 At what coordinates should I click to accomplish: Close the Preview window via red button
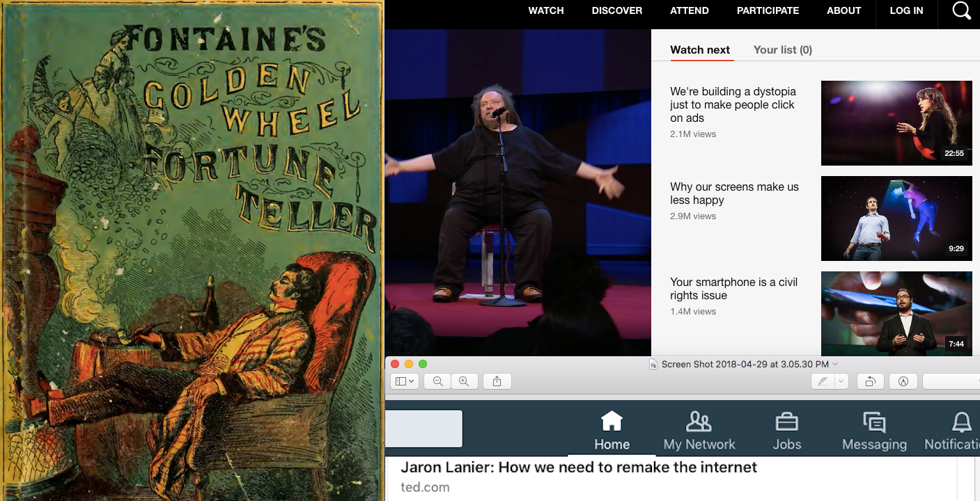tap(395, 364)
